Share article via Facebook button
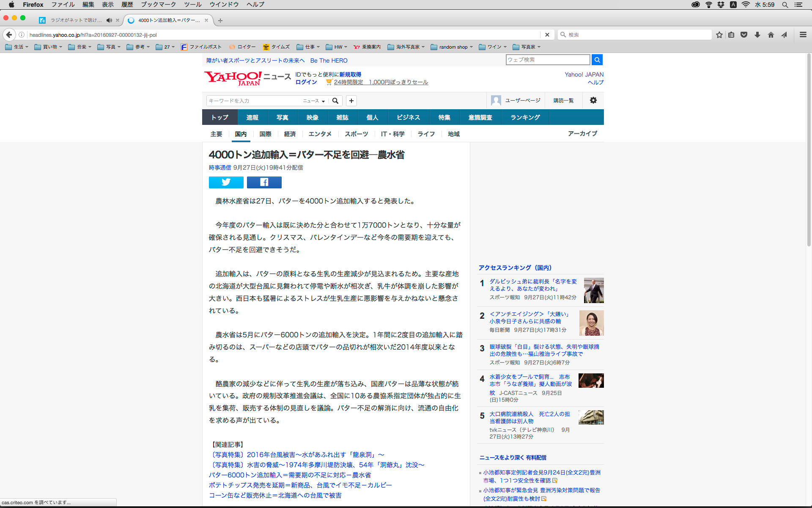Screen dimensions: 812x508 coord(264,182)
